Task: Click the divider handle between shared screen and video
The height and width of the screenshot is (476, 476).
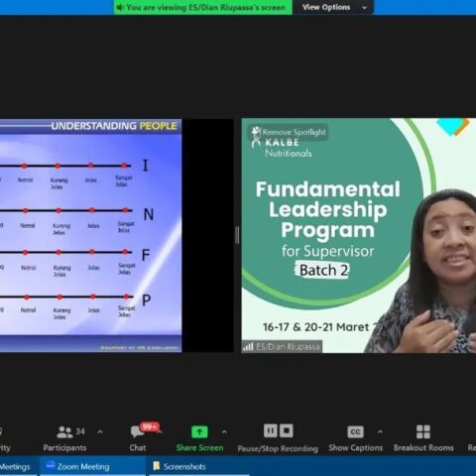Action: (x=237, y=235)
